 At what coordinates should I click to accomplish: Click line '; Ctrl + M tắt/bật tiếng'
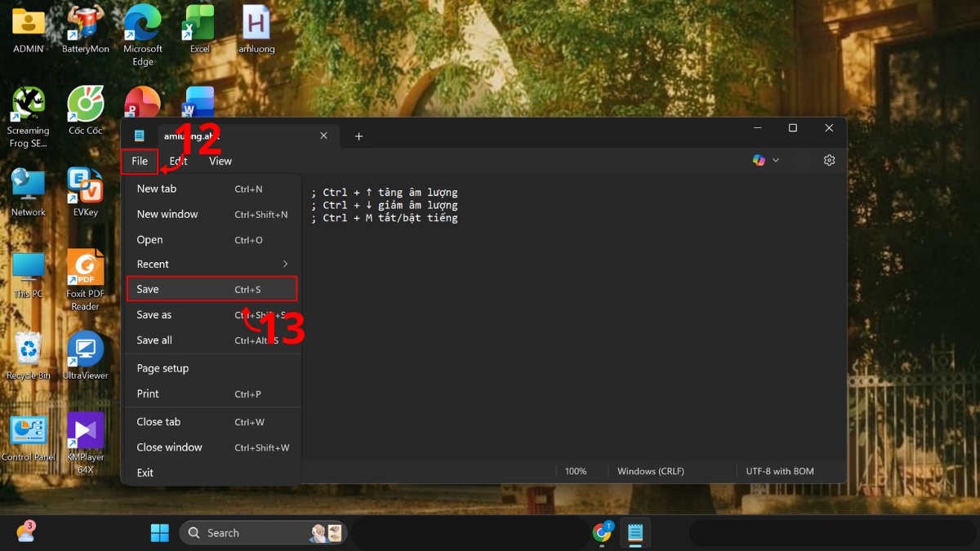[385, 218]
